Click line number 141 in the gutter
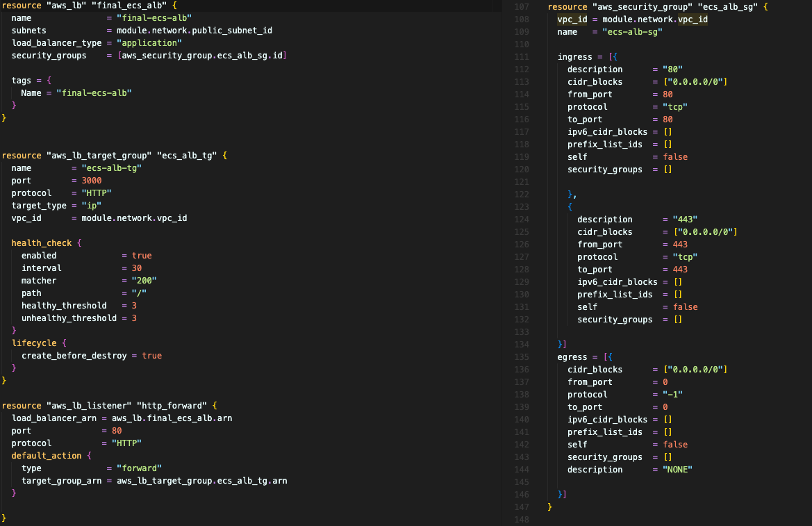This screenshot has height=526, width=812. coord(522,432)
